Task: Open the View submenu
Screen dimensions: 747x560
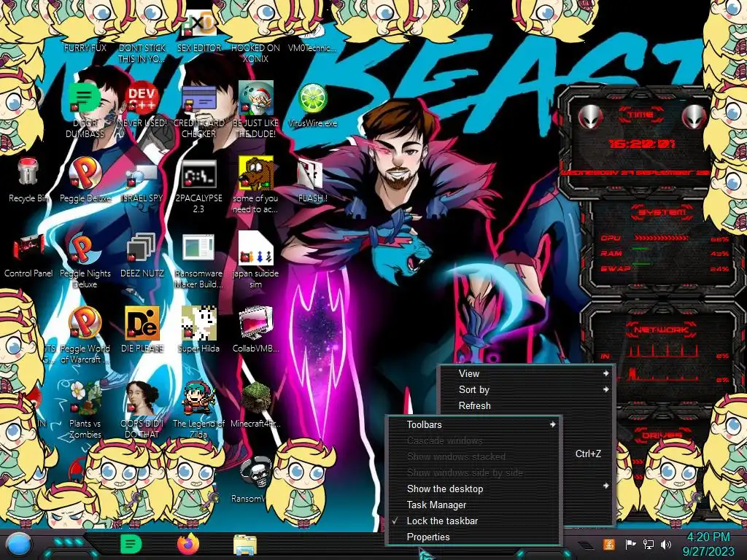Action: pos(527,374)
